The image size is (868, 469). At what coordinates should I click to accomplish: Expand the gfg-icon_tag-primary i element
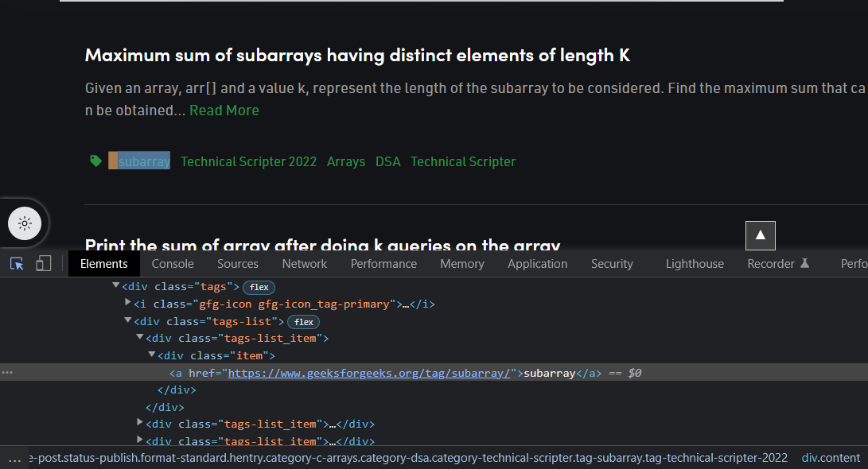[128, 304]
